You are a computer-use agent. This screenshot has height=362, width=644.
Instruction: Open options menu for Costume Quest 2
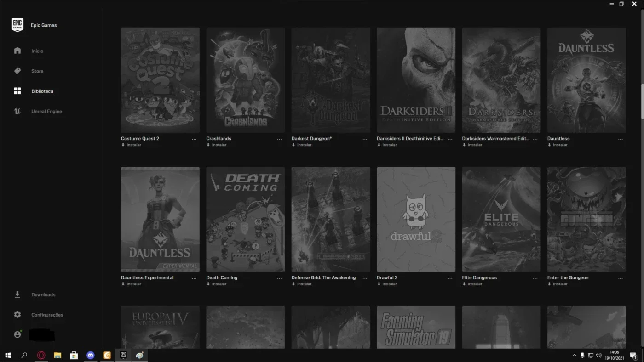point(194,139)
